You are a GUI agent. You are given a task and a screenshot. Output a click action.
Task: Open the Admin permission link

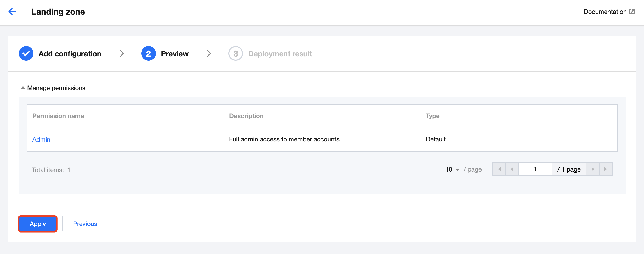41,139
